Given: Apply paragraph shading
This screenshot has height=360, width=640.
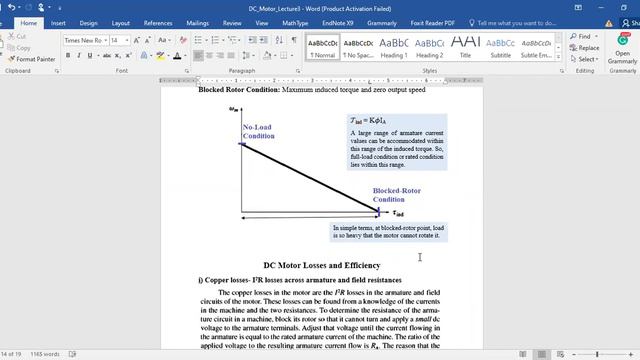Looking at the screenshot, I should [267, 56].
